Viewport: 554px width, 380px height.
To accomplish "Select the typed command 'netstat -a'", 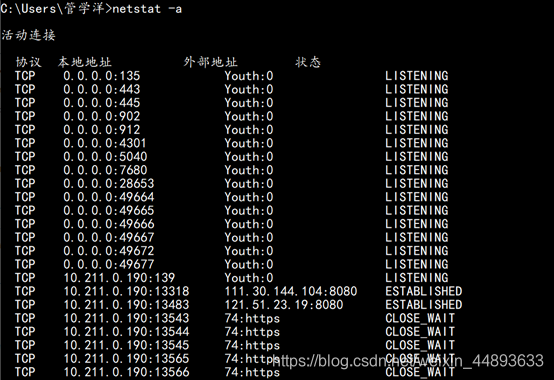I will [147, 9].
